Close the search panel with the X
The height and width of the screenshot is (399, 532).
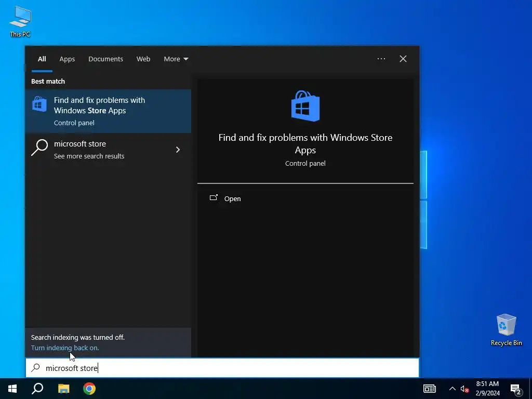[403, 59]
